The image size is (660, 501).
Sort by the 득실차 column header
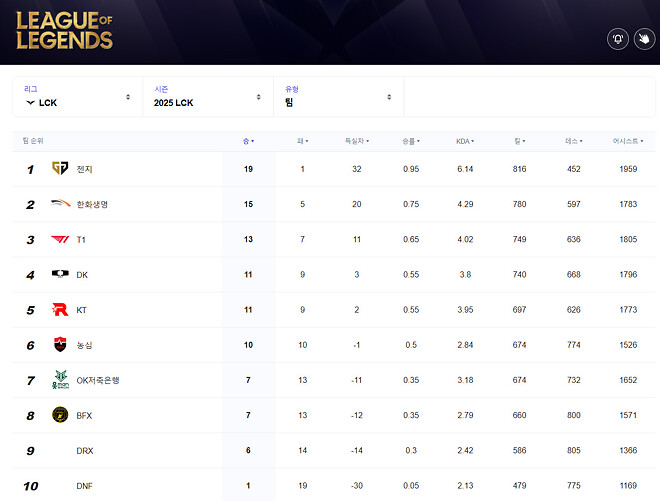356,142
